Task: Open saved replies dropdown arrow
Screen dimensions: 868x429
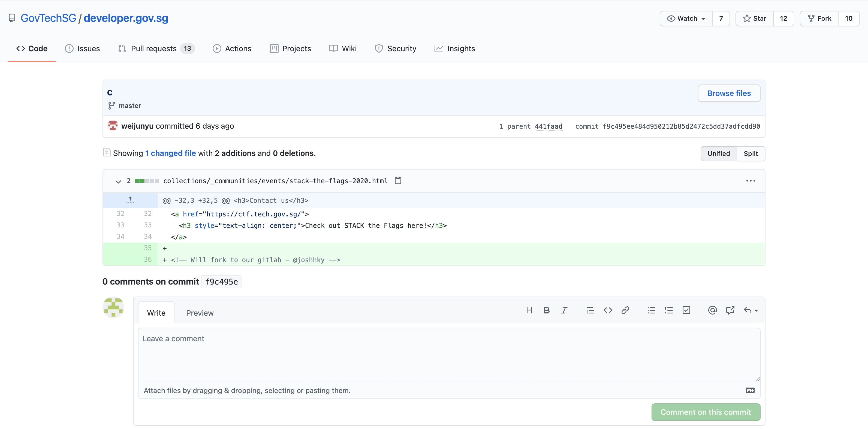Action: coord(751,310)
